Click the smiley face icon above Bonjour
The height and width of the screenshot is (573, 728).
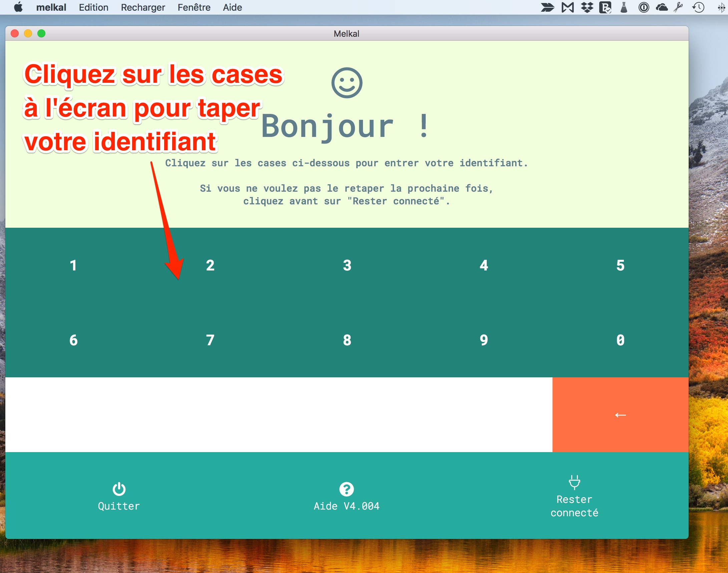click(347, 83)
